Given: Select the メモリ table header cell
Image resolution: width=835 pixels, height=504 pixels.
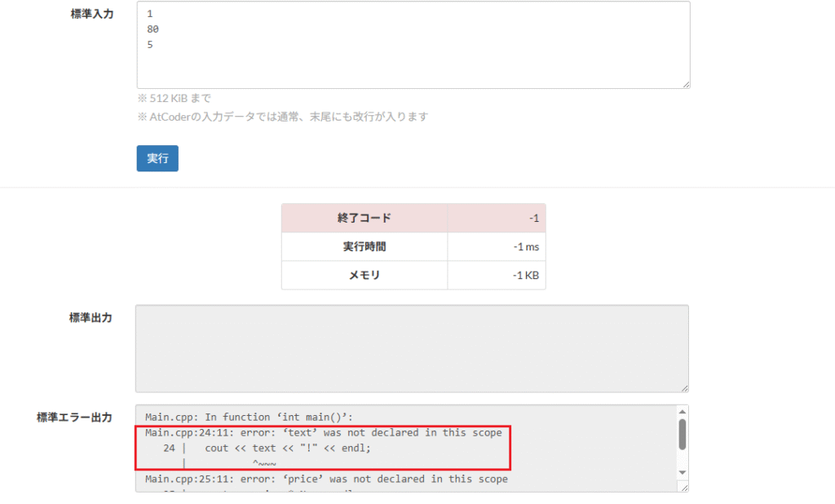Looking at the screenshot, I should tap(364, 275).
